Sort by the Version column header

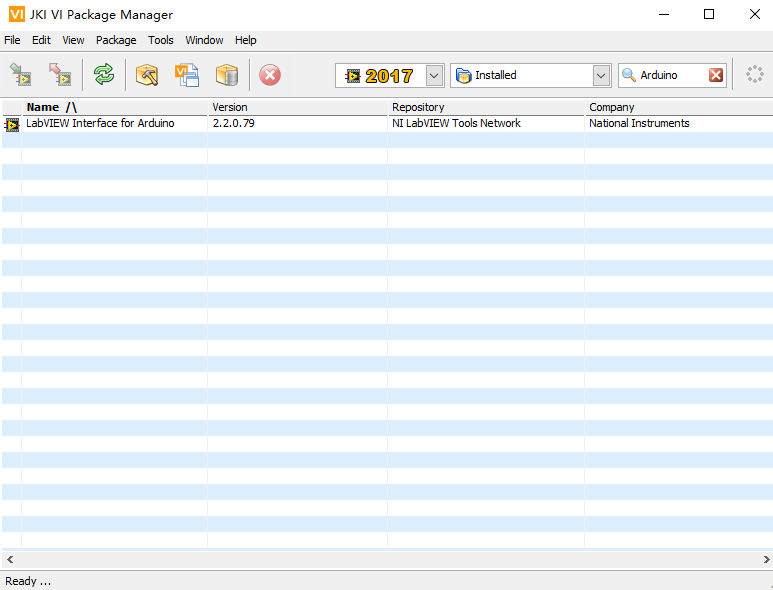coord(297,107)
